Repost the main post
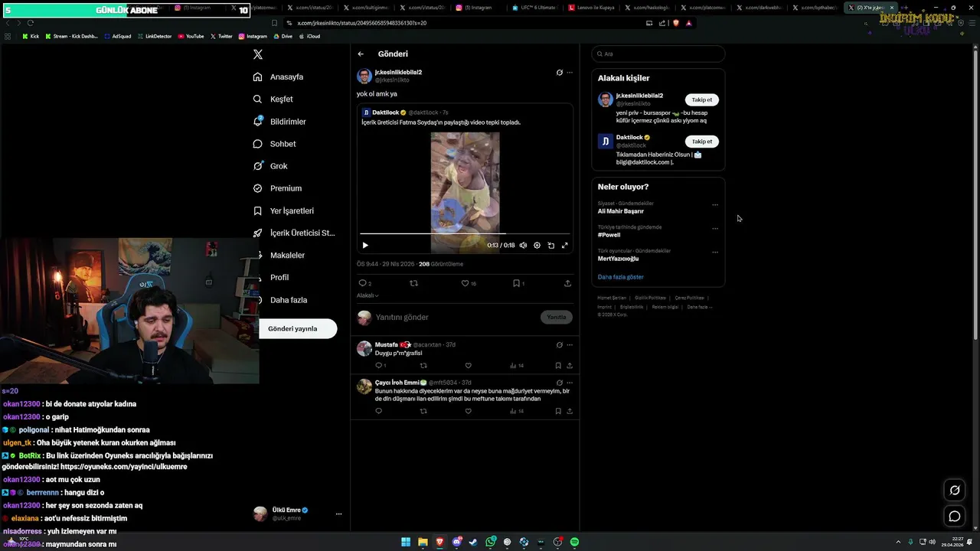This screenshot has width=980, height=551. coord(414,283)
